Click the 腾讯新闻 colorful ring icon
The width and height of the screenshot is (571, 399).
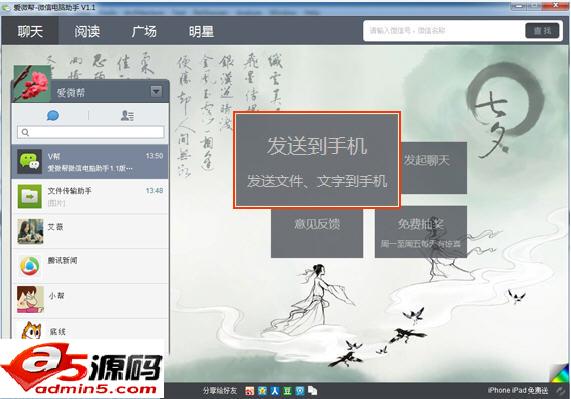30,266
